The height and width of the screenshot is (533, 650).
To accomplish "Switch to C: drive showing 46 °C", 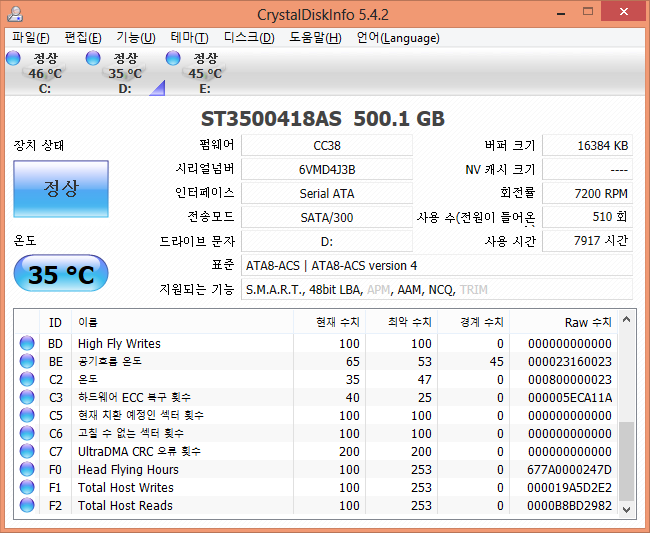I will point(45,73).
